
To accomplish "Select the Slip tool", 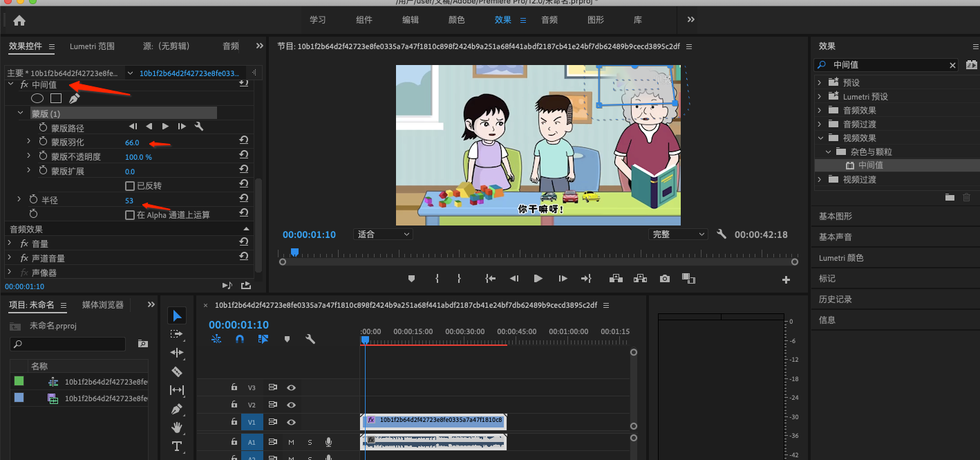I will pos(177,390).
